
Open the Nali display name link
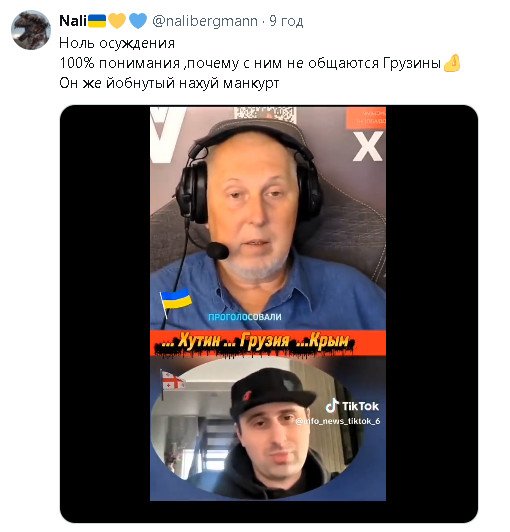pos(73,21)
